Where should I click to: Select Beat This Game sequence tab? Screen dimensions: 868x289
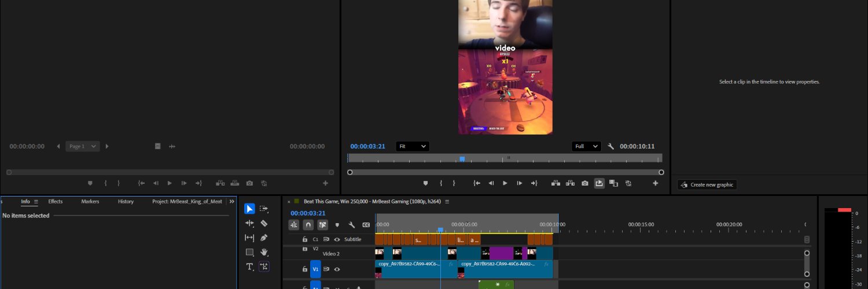pos(373,202)
